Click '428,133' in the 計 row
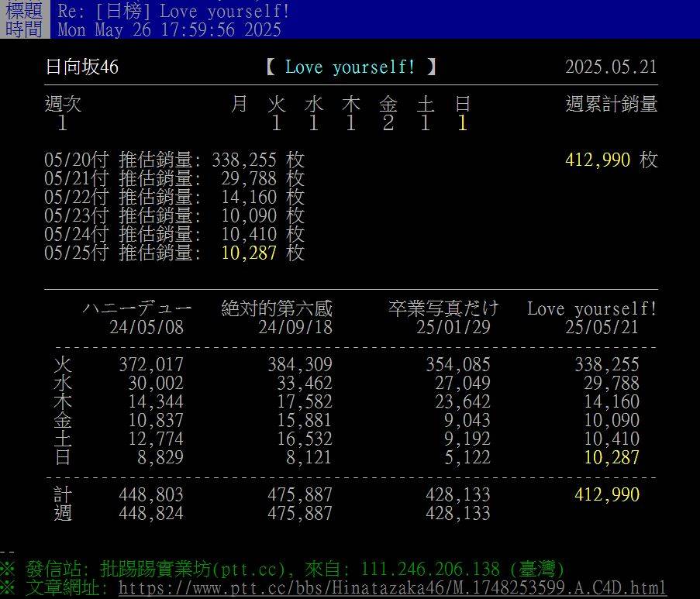The height and width of the screenshot is (599, 700). coord(458,494)
